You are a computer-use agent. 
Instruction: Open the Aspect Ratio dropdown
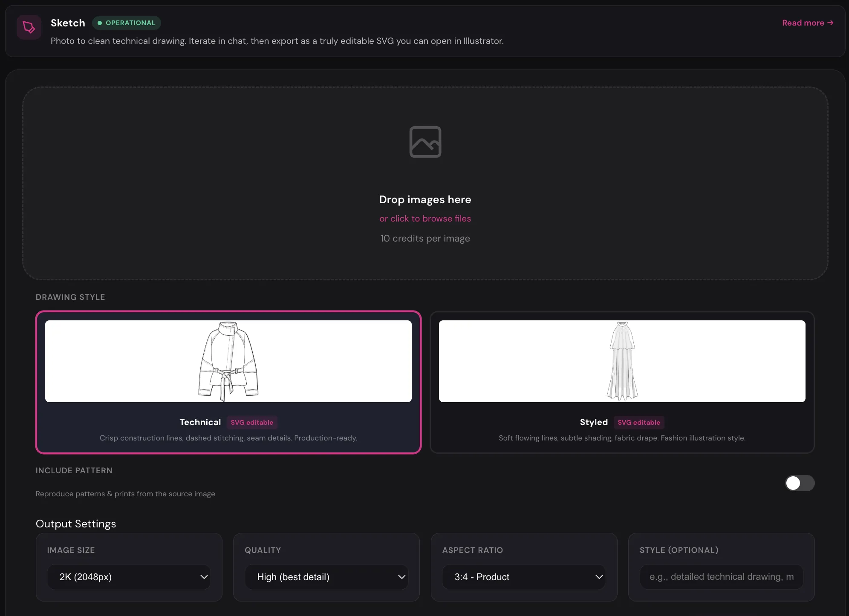point(524,577)
